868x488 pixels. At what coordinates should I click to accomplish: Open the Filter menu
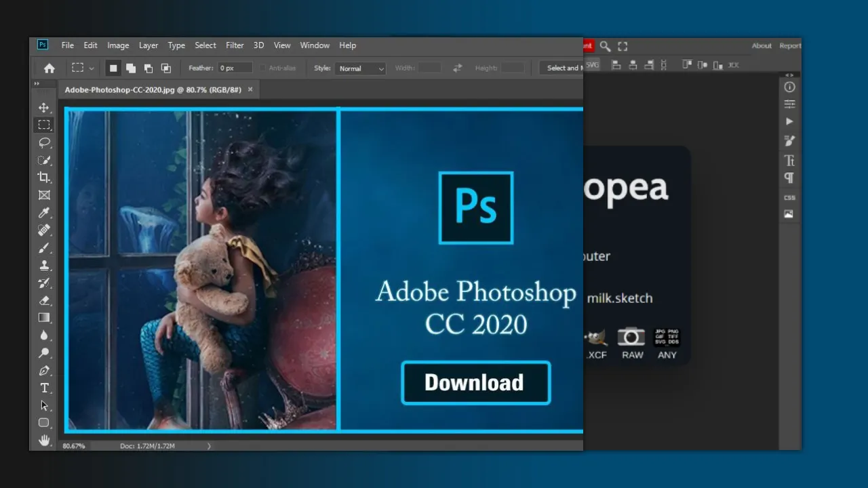[235, 45]
